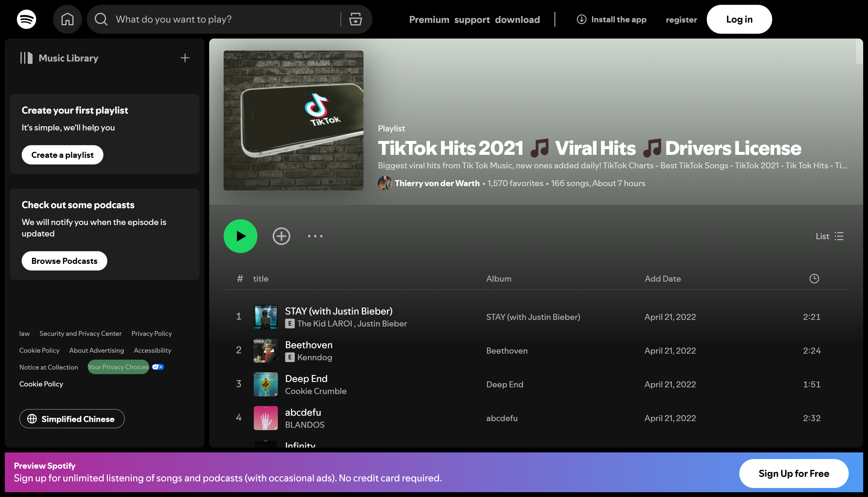Screen dimensions: 868x497
Task: Open the law footer link
Action: [x=24, y=334]
